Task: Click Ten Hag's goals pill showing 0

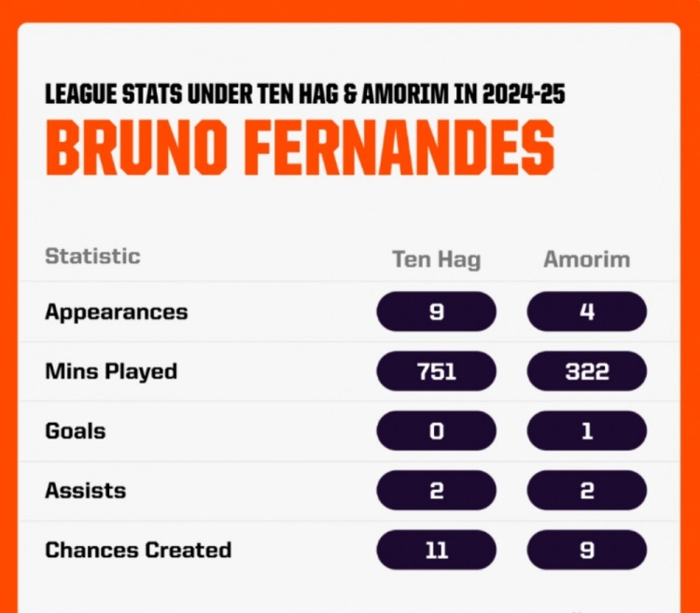Action: (436, 431)
